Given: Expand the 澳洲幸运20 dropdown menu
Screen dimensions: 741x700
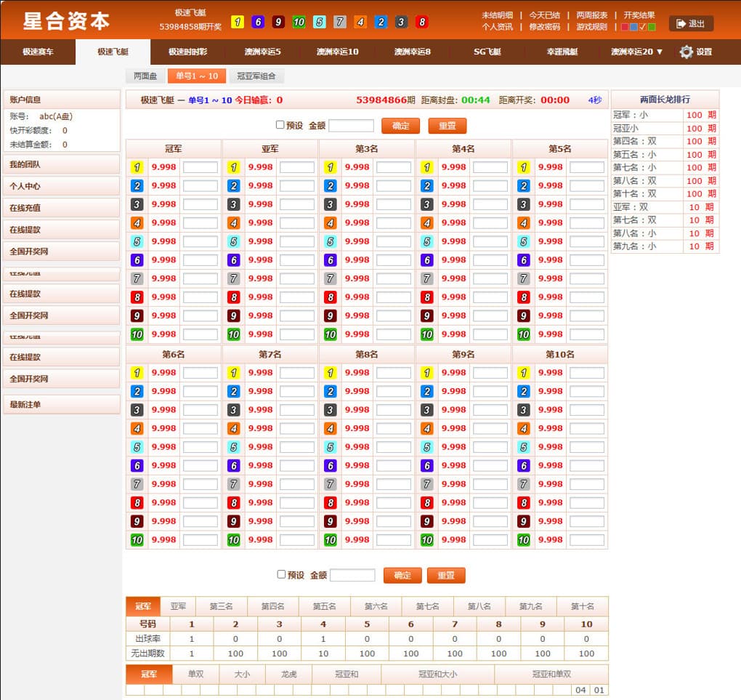Looking at the screenshot, I should (x=636, y=52).
